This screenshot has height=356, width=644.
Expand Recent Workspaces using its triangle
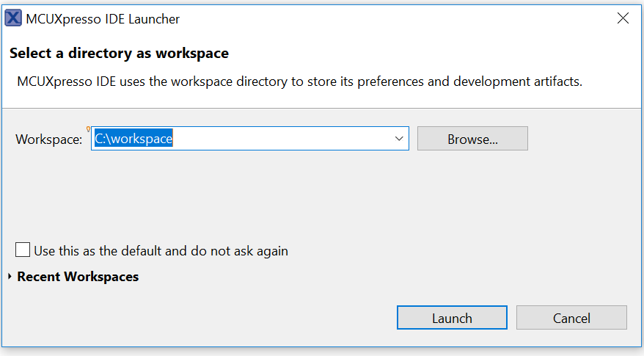click(10, 277)
